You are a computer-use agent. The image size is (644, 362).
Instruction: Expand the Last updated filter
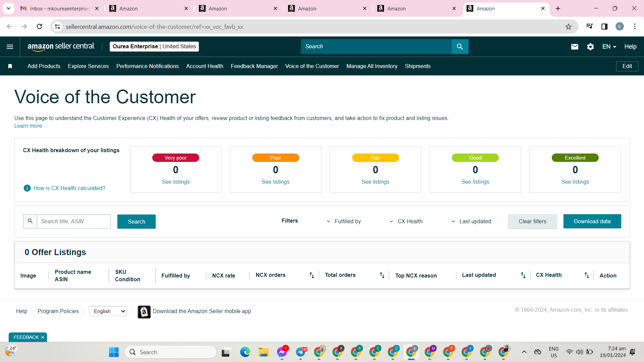471,222
